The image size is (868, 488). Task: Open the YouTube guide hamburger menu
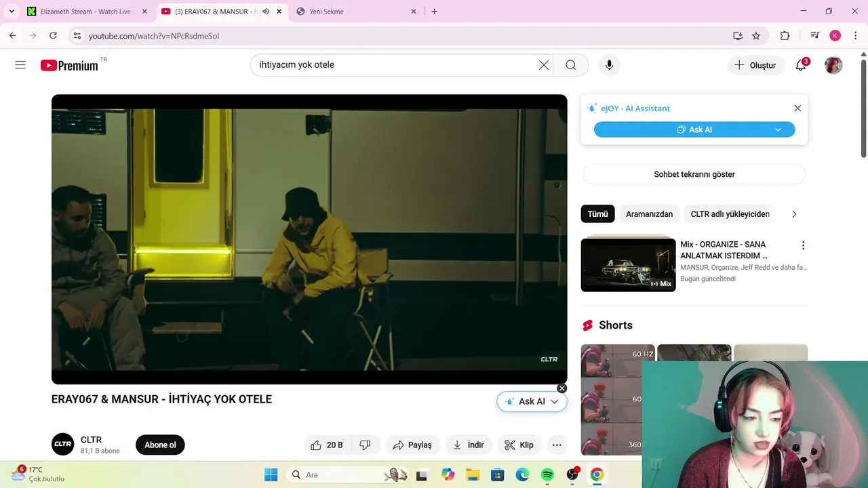(x=20, y=65)
